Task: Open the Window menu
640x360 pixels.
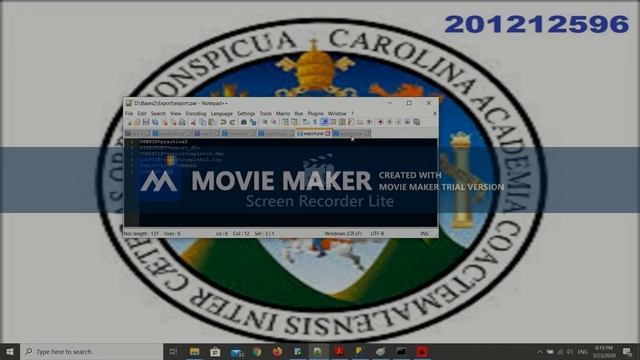Action: [x=337, y=113]
